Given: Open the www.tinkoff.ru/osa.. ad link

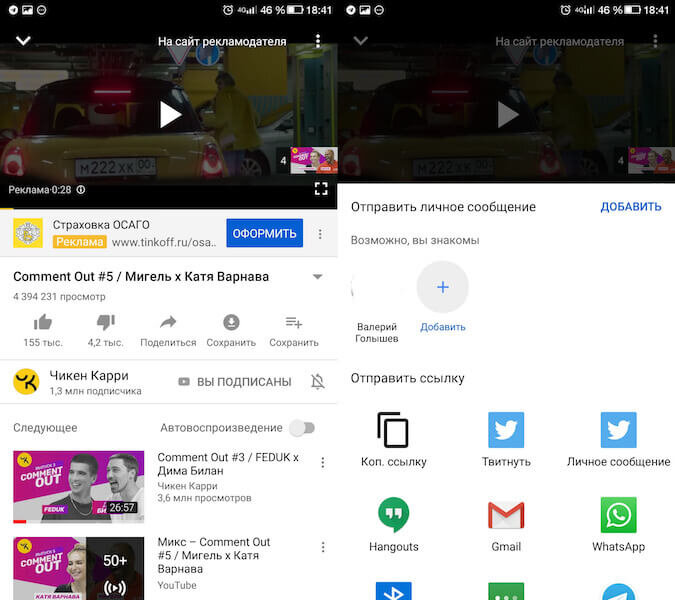Looking at the screenshot, I should pyautogui.click(x=164, y=242).
